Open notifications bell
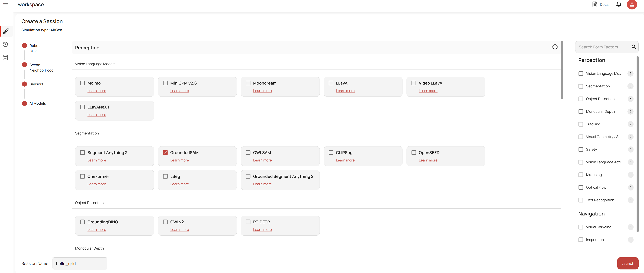This screenshot has width=644, height=273. coord(618,5)
